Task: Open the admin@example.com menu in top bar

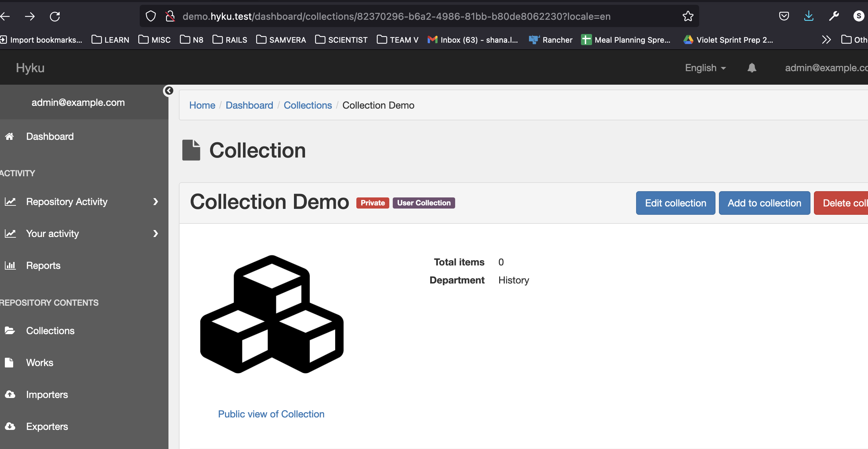Action: [826, 68]
